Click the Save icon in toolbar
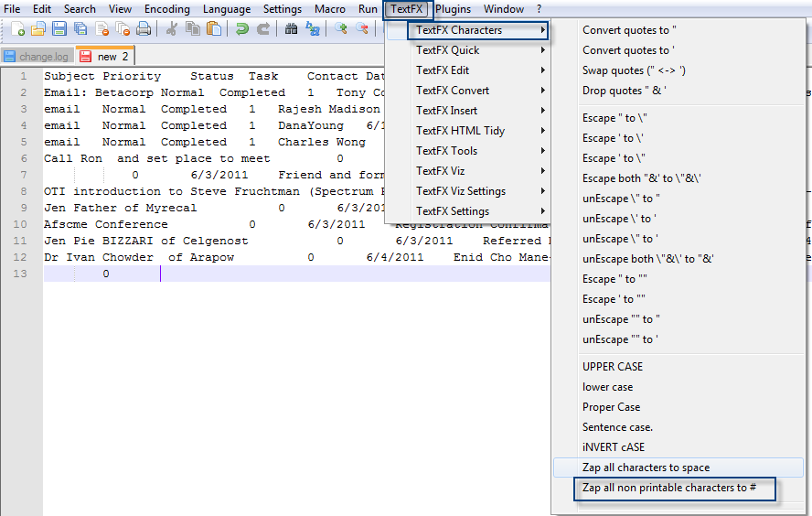This screenshot has height=516, width=812. click(59, 29)
